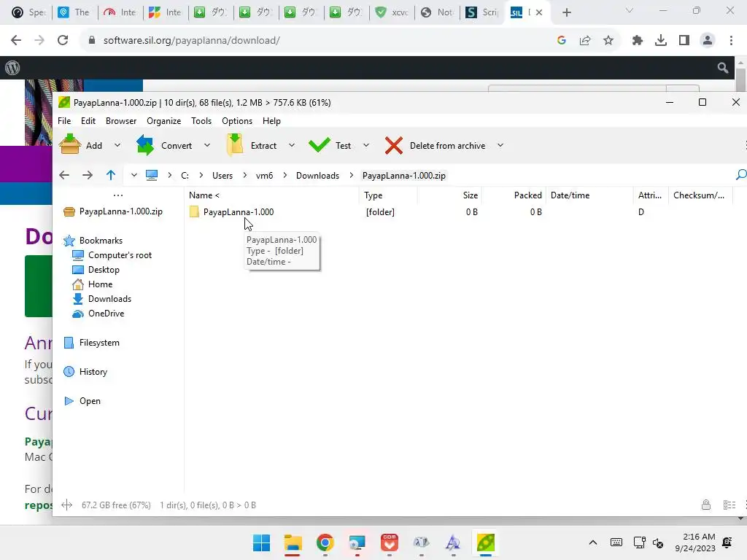Open Chrome downloads icon
The width and height of the screenshot is (747, 560).
(661, 41)
